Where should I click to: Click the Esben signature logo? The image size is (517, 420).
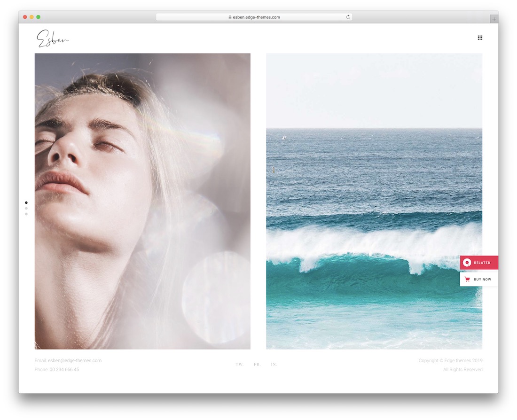pos(53,39)
